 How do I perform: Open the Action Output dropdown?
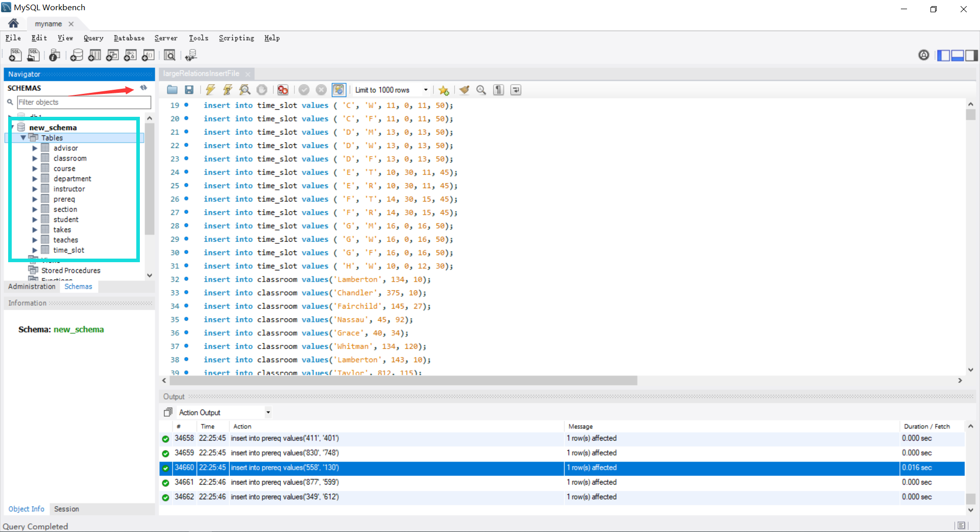[x=267, y=412]
